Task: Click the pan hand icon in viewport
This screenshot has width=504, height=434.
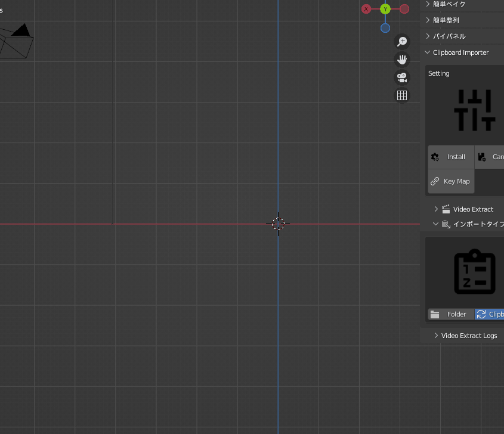Action: pos(402,60)
